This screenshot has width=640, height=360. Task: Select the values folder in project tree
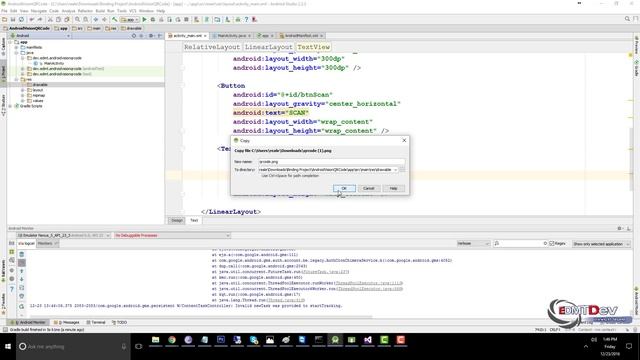tap(38, 100)
